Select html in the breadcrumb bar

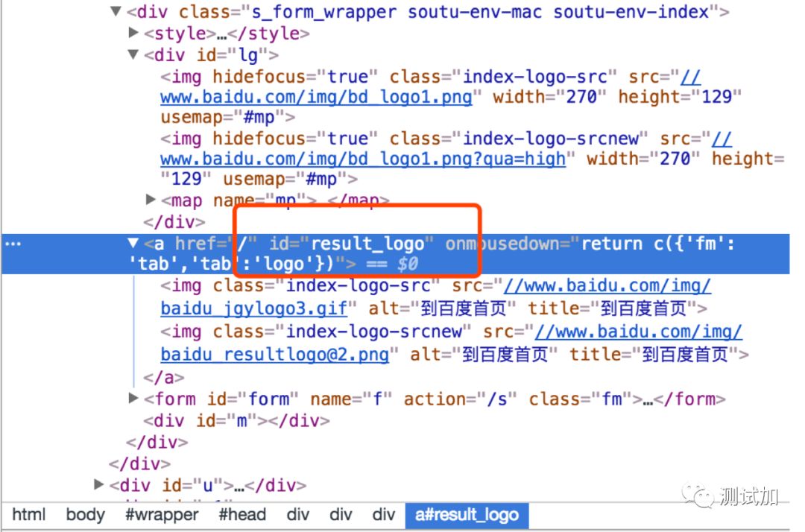coord(29,515)
